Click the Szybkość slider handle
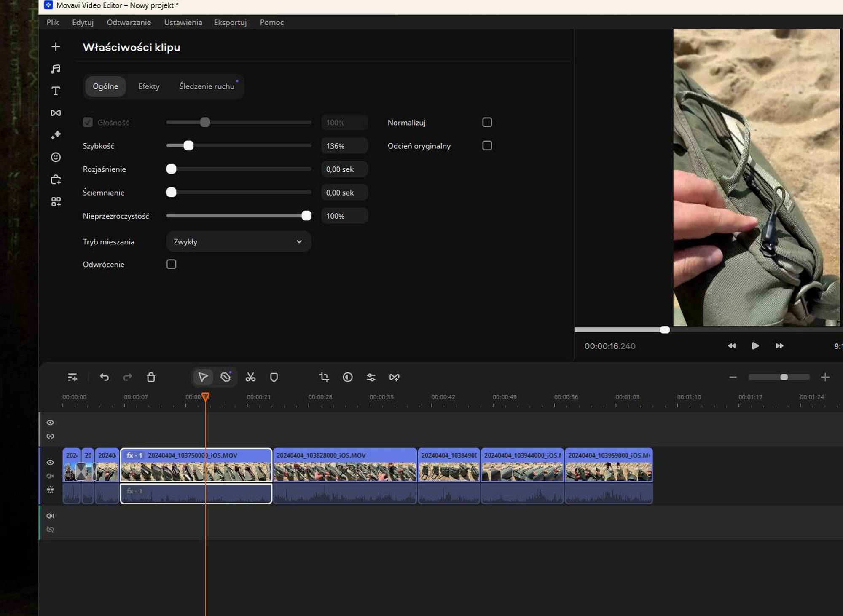 point(188,146)
